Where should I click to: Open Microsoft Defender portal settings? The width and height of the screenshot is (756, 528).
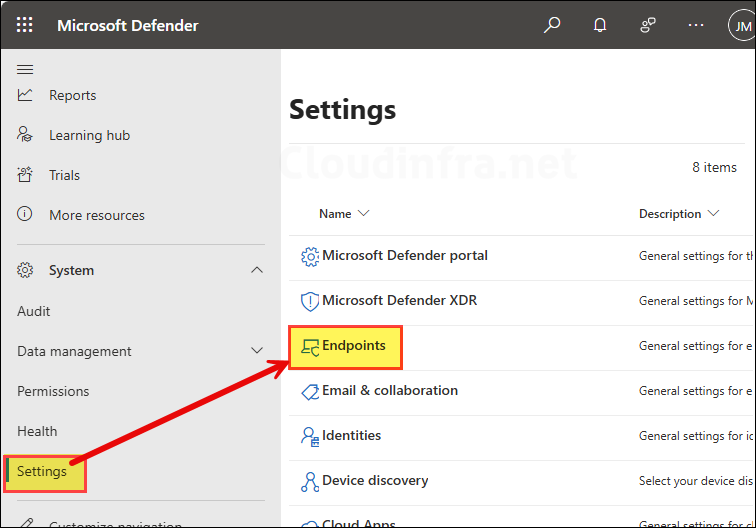(x=405, y=256)
